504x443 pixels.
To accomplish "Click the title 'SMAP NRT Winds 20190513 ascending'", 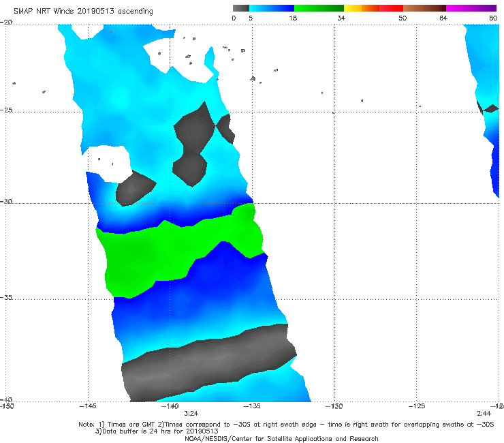I will coord(83,11).
